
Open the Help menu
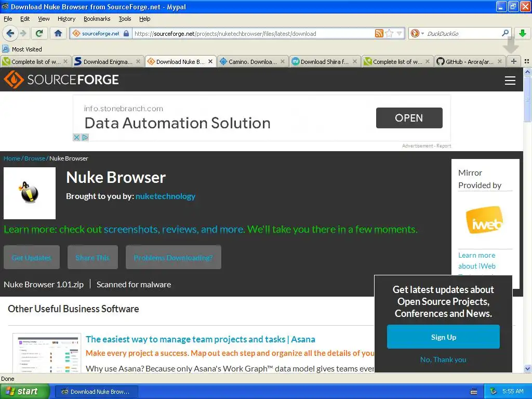(x=144, y=19)
